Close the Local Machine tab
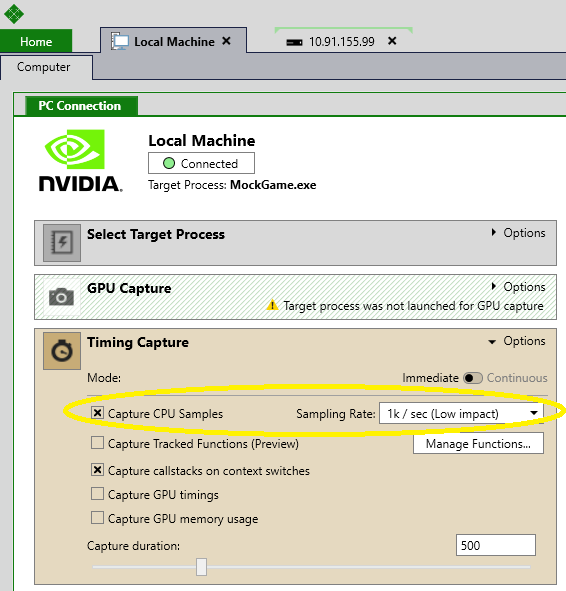This screenshot has height=591, width=566. coord(226,41)
